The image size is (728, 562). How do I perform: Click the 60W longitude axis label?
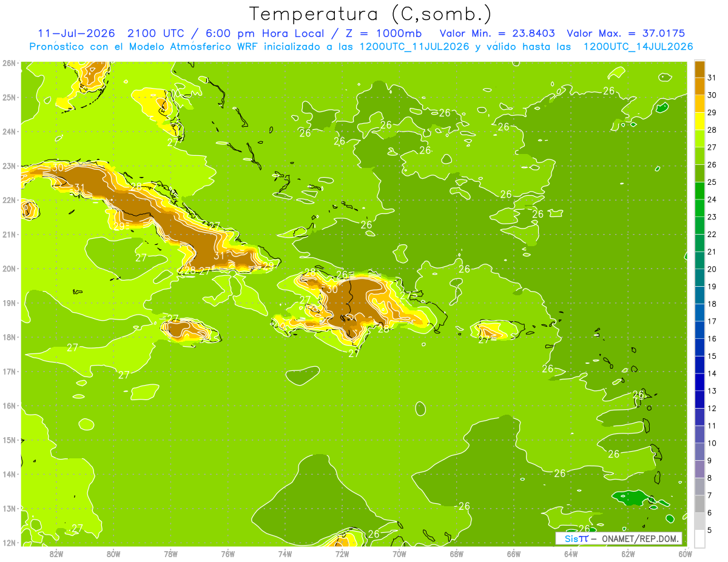685,554
